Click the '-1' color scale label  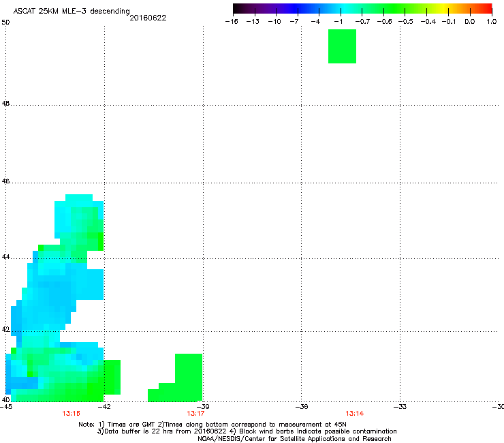tap(338, 22)
